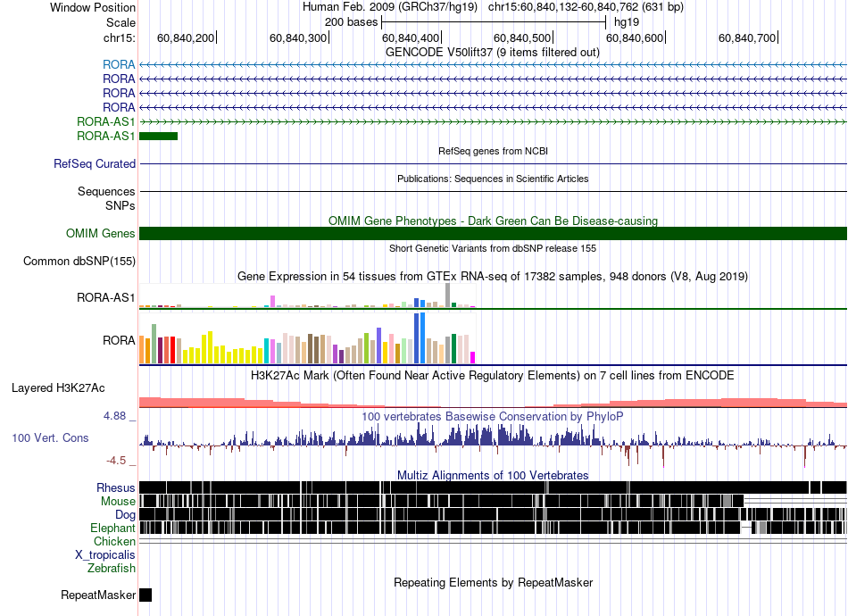Click the PhyloP conservation wiggle graph
The width and height of the screenshot is (848, 616).
(493, 444)
